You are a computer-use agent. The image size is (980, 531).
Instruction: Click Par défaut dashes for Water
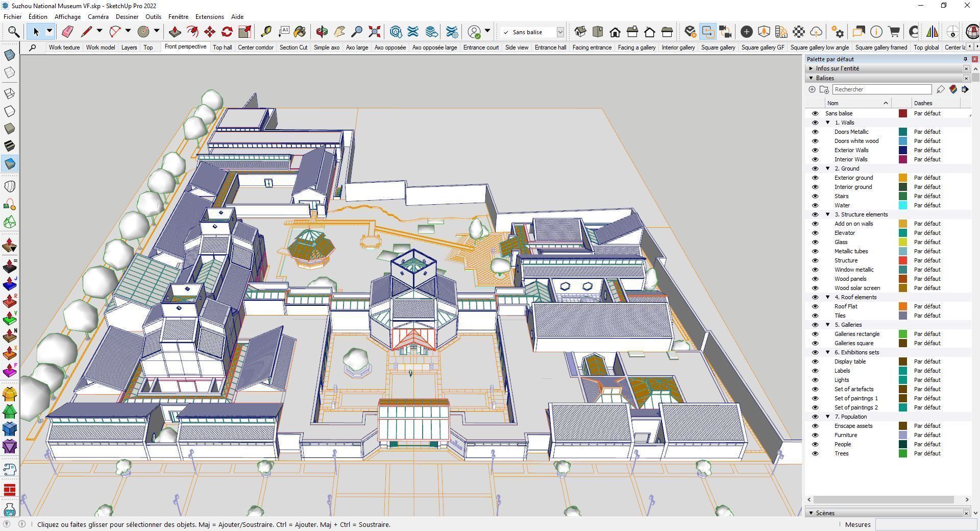[x=927, y=205]
